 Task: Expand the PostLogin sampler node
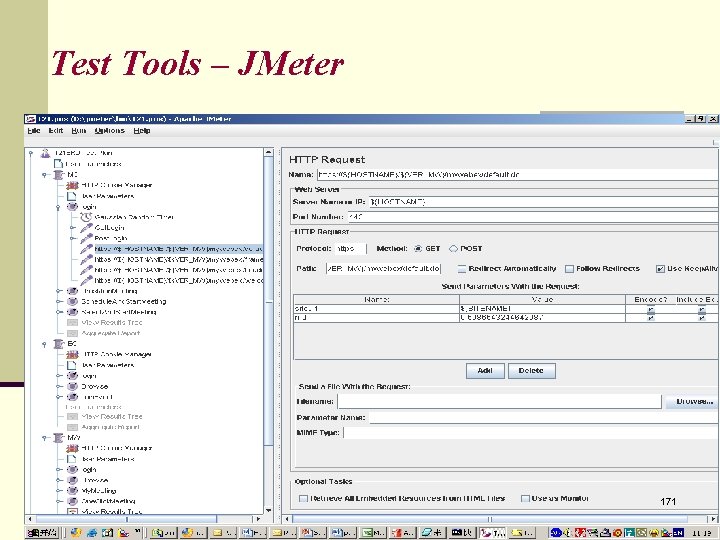[x=73, y=238]
